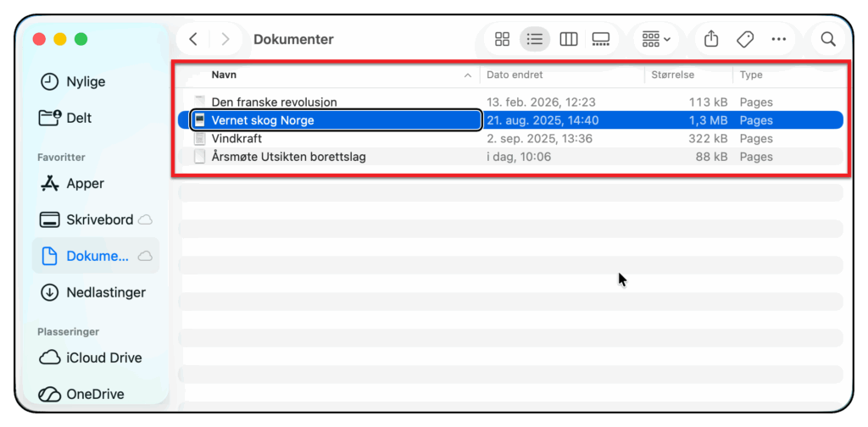Sort by the Navn column header
Image resolution: width=868 pixels, height=427 pixels.
[224, 75]
